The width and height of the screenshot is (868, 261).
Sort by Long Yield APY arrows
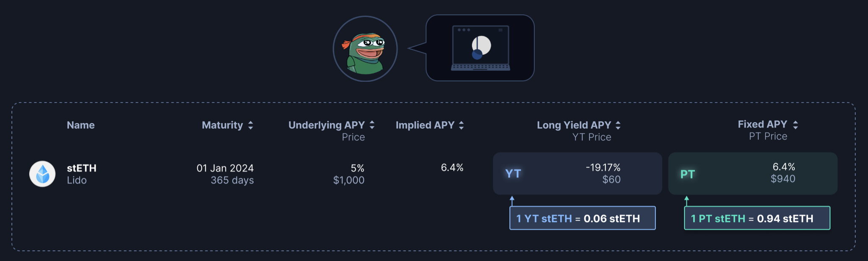[618, 125]
